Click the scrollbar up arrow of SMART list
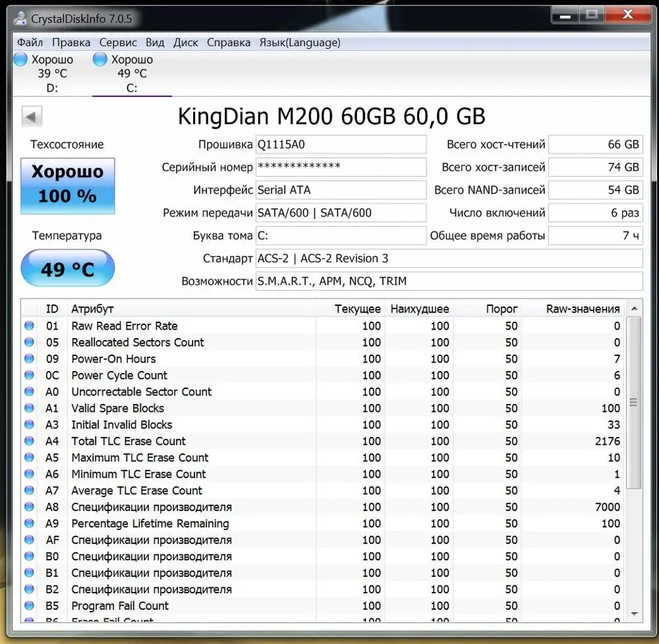 click(634, 309)
